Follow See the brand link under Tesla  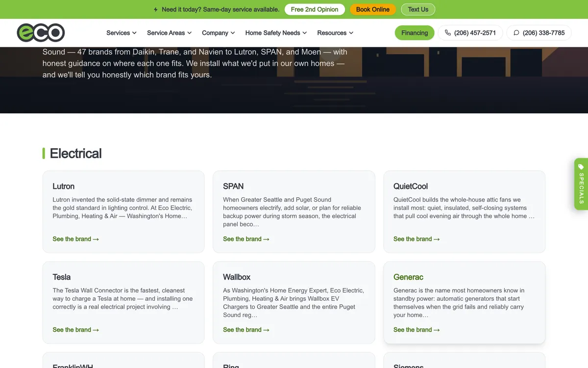tap(76, 330)
